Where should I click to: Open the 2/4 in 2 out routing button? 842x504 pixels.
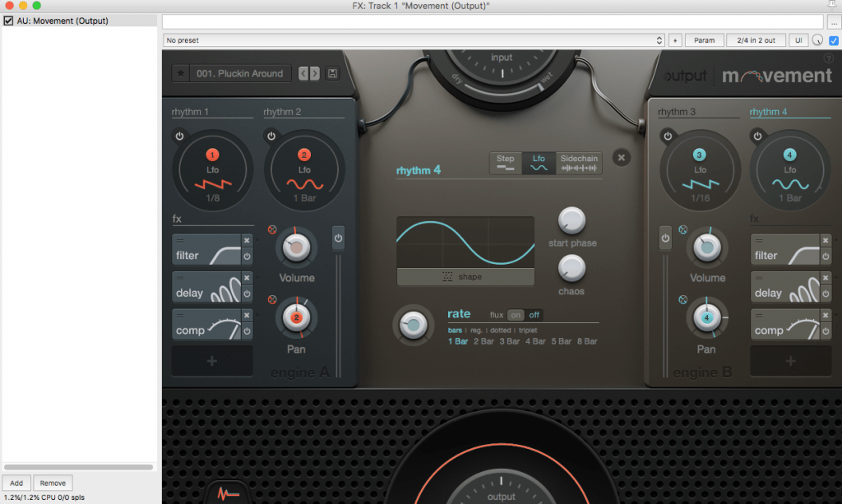[756, 40]
